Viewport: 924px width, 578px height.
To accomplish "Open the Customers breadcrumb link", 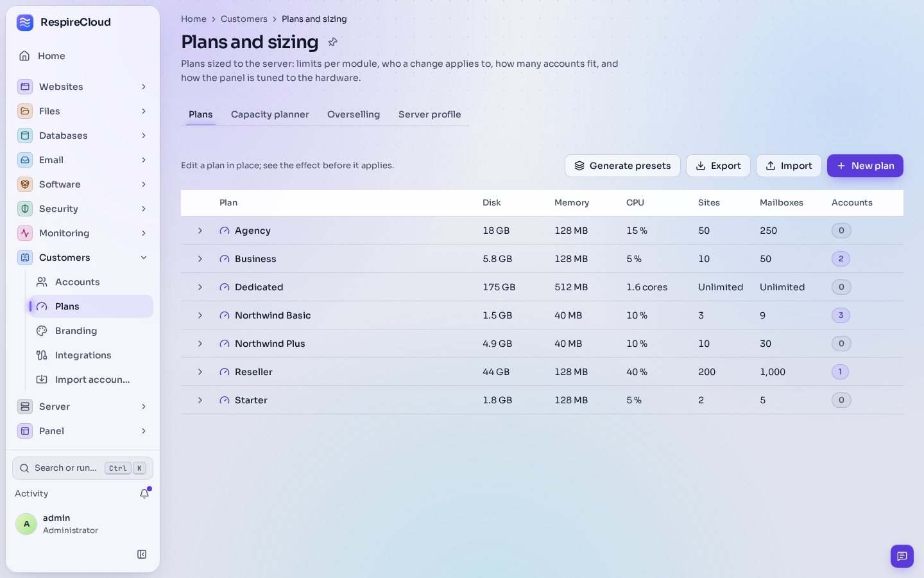I will click(244, 19).
